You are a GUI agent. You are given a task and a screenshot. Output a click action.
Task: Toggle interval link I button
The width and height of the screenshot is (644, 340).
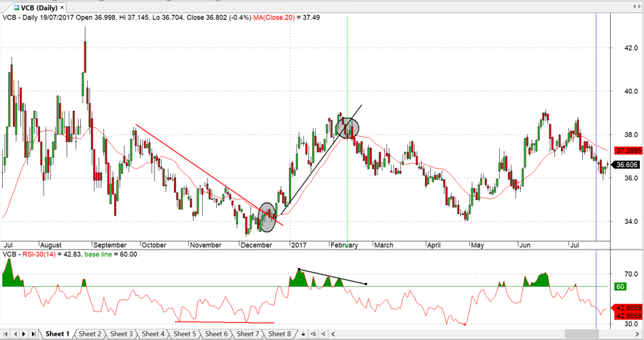pyautogui.click(x=324, y=335)
